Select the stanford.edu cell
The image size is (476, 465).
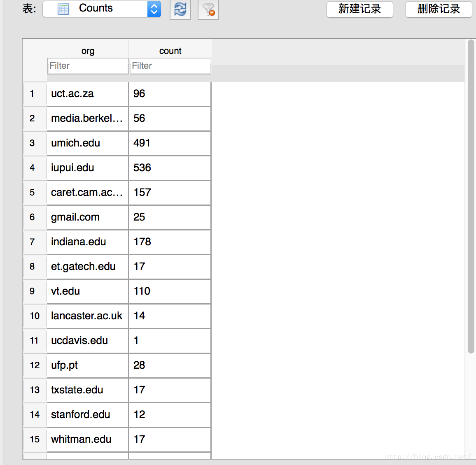(x=88, y=415)
